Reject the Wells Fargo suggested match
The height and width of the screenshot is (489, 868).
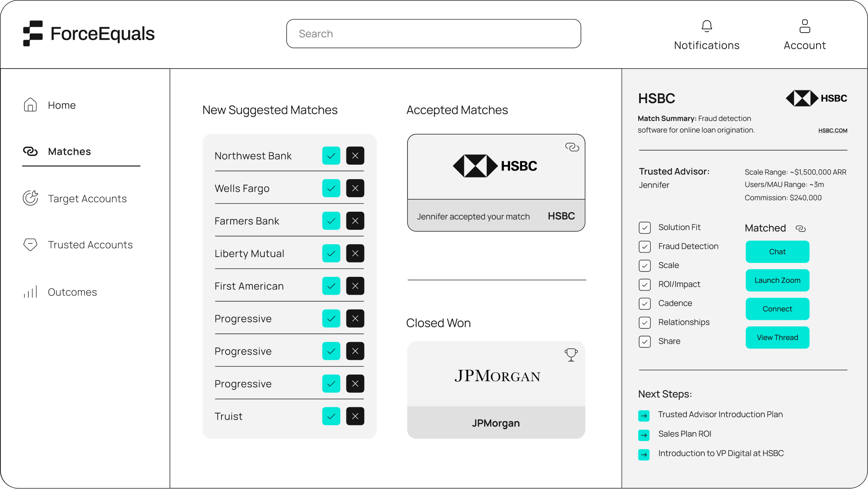[x=355, y=188]
